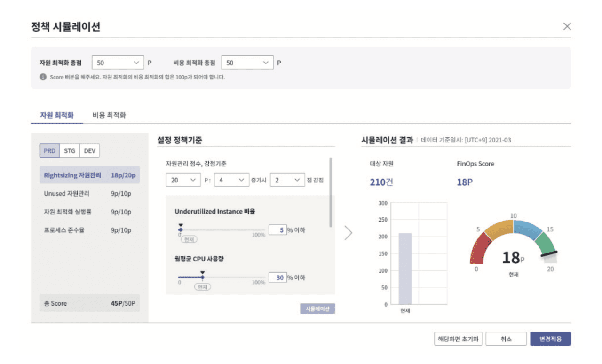Open the 증가시 4 dropdown
602x364 pixels.
tap(230, 180)
